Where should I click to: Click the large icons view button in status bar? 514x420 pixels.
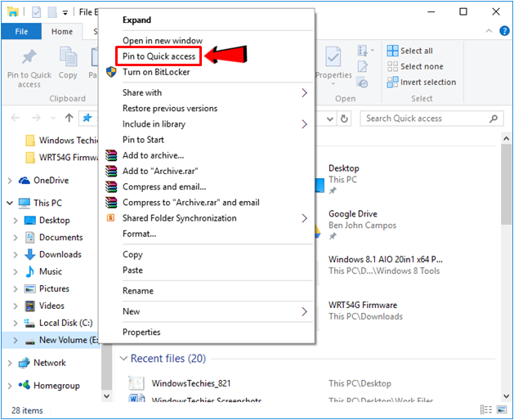502,410
